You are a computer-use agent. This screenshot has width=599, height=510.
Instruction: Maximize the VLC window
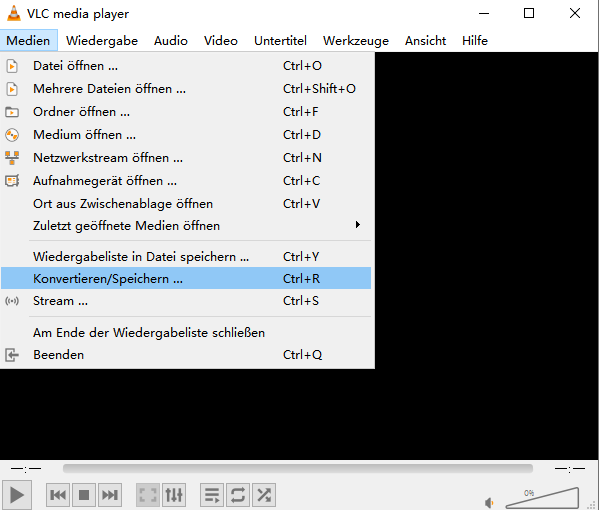pos(529,13)
